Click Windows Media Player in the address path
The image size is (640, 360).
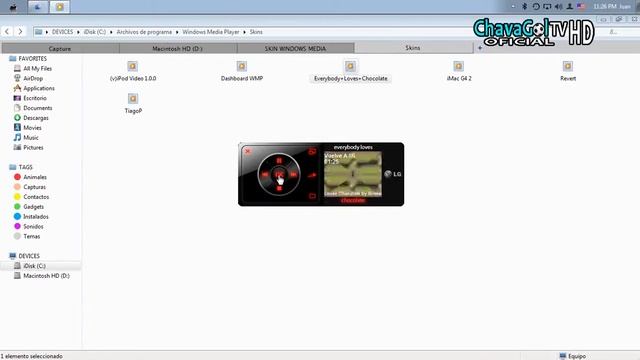click(211, 32)
